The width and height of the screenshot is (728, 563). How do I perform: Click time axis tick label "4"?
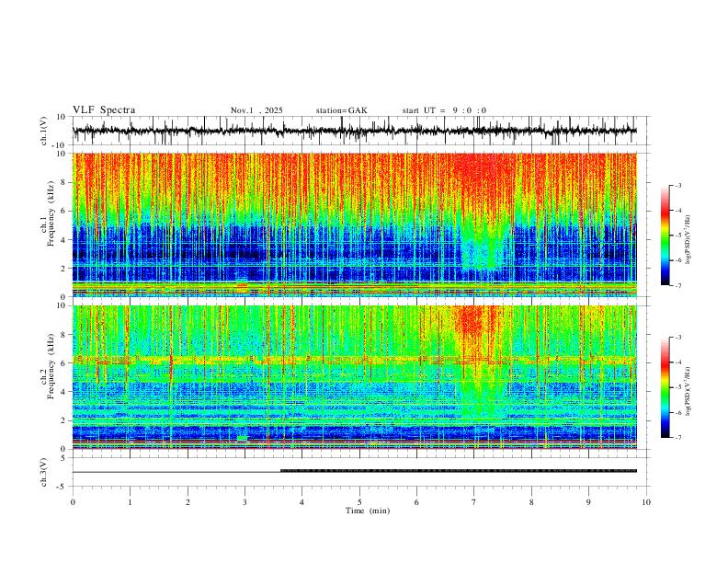point(301,502)
